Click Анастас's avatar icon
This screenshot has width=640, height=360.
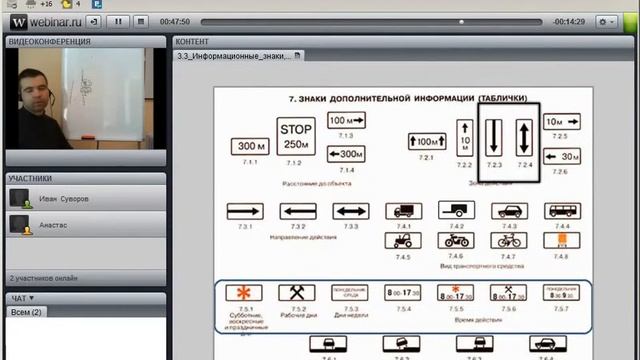pos(20,225)
